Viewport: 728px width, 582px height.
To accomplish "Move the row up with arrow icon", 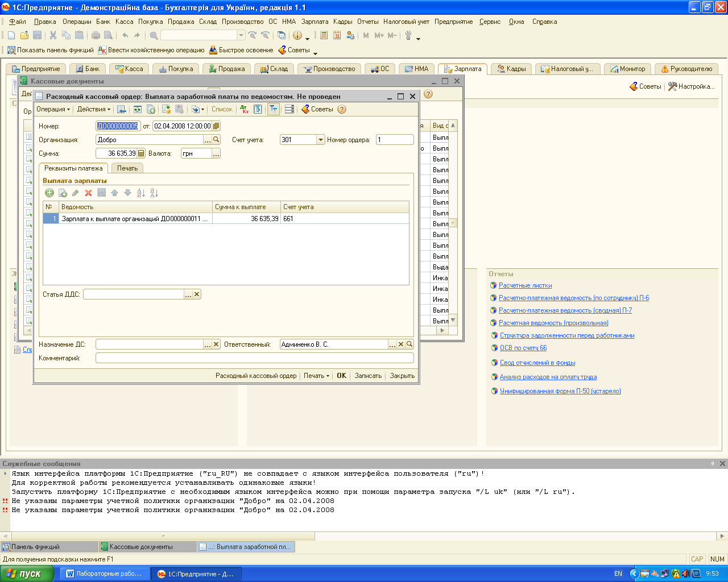I will pyautogui.click(x=114, y=193).
